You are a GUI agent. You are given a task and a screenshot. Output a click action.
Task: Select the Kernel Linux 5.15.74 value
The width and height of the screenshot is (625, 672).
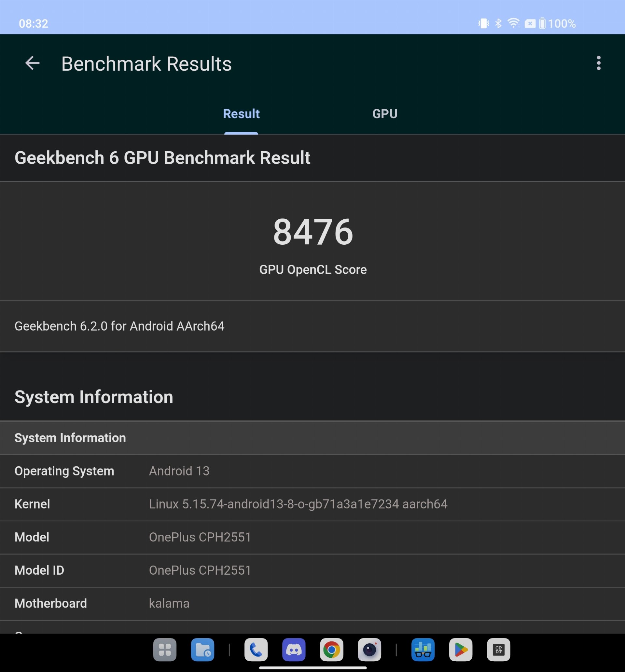[x=298, y=504]
